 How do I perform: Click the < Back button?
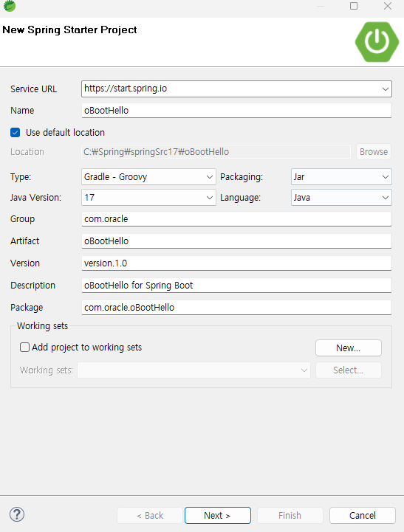150,515
